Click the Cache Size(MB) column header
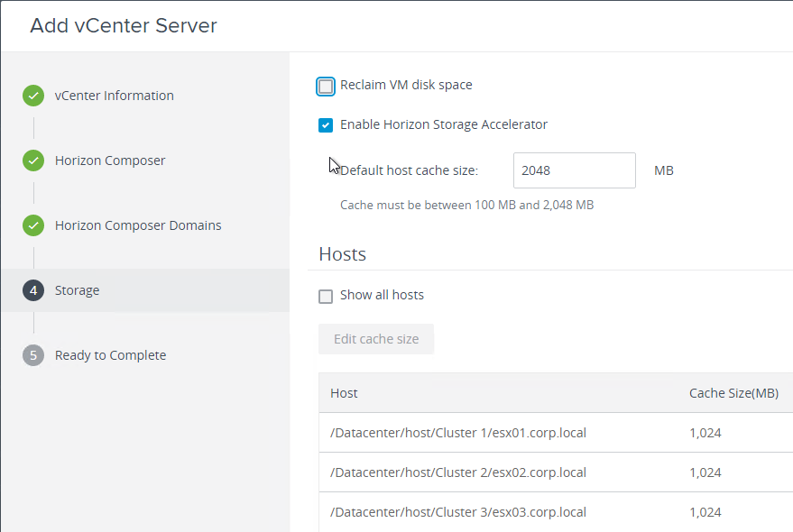 click(x=733, y=393)
